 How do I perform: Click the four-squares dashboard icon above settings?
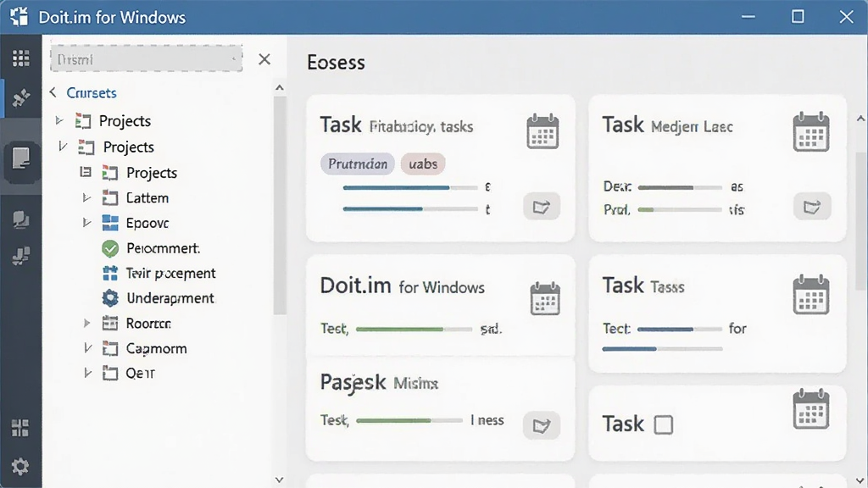pyautogui.click(x=20, y=427)
